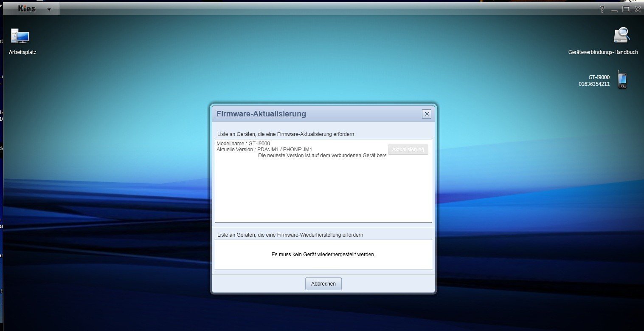Click 'Es muss kein Gerät wiederhergestellt werden' text
644x331 pixels.
(323, 255)
